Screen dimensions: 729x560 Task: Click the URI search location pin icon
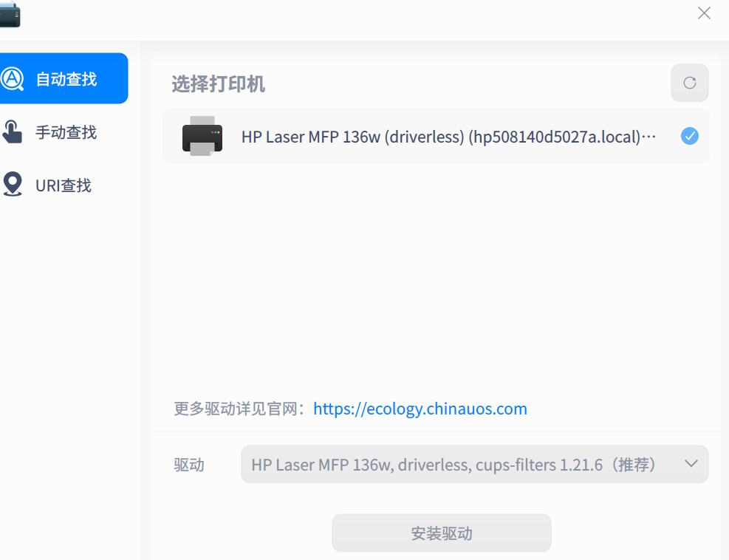click(x=13, y=184)
